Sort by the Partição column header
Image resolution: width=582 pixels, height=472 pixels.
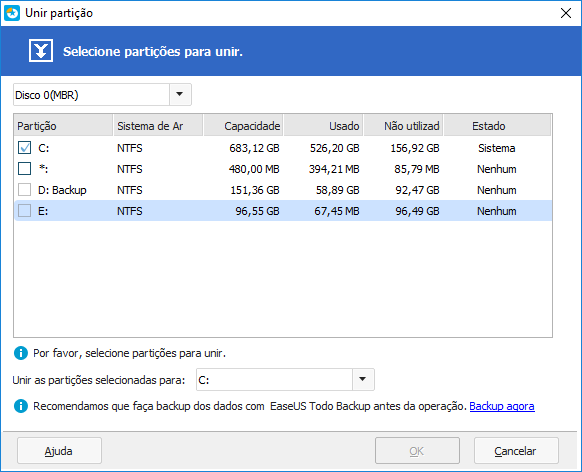pyautogui.click(x=63, y=126)
